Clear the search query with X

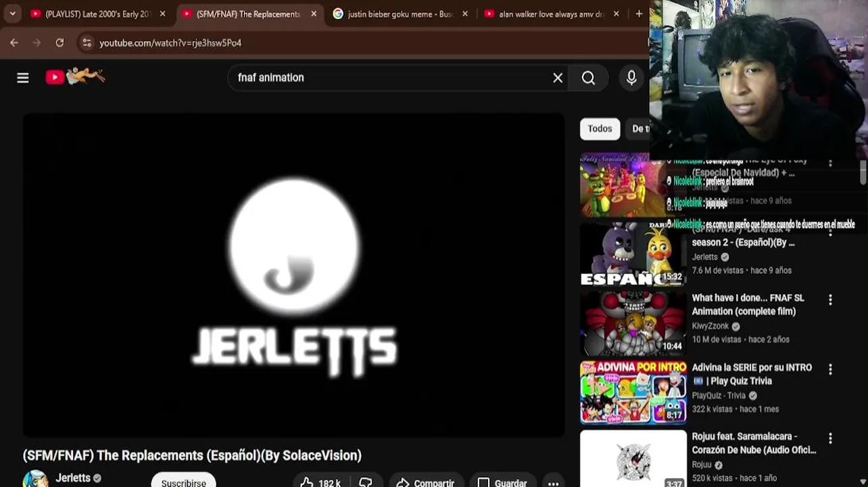click(x=558, y=78)
